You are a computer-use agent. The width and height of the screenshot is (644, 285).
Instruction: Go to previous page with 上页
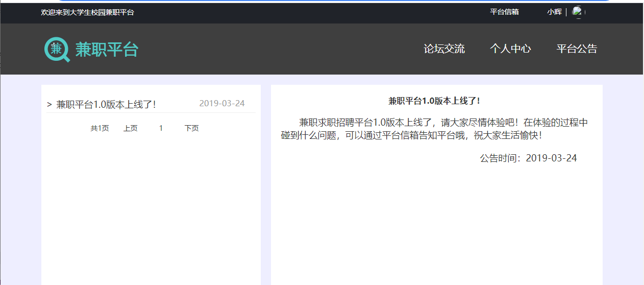(x=130, y=128)
